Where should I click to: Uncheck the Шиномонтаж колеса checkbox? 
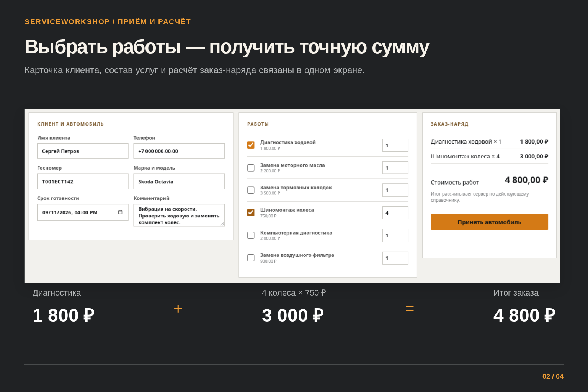click(251, 212)
